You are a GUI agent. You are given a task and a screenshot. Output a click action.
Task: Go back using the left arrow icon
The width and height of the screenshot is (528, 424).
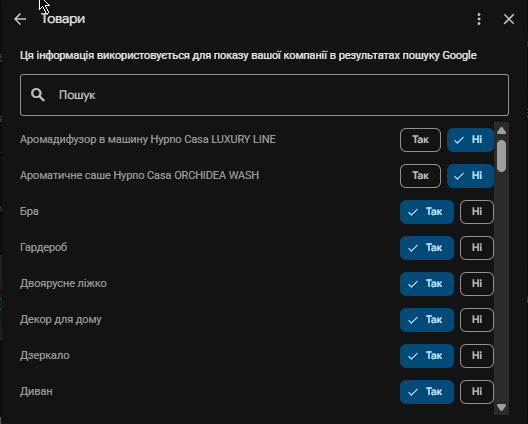click(20, 19)
